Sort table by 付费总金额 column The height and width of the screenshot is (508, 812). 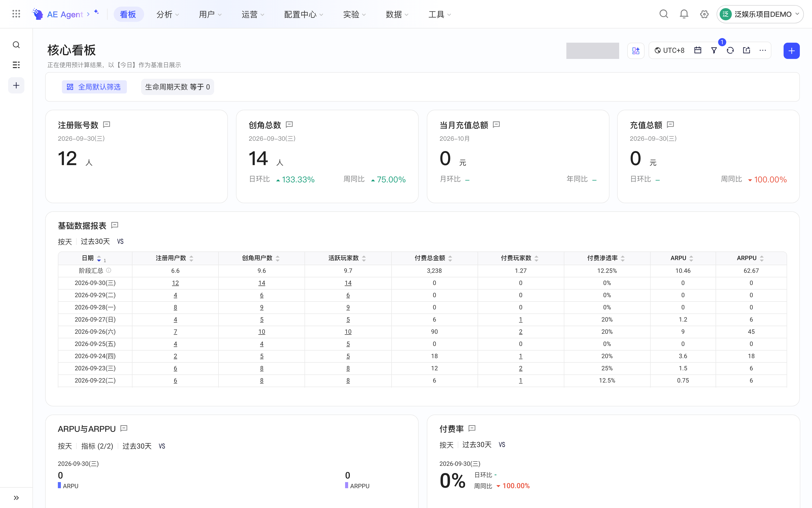coord(450,258)
